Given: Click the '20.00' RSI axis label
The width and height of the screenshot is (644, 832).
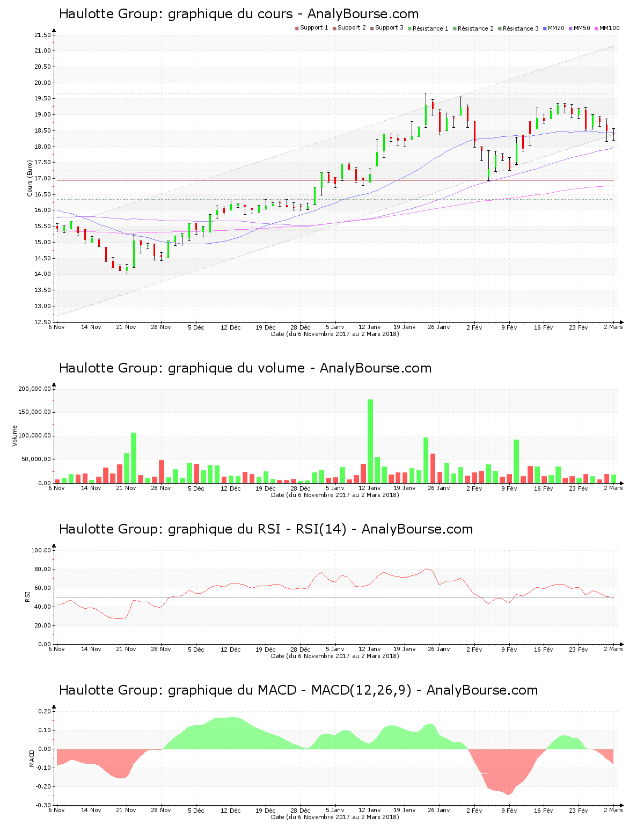Looking at the screenshot, I should coord(42,625).
